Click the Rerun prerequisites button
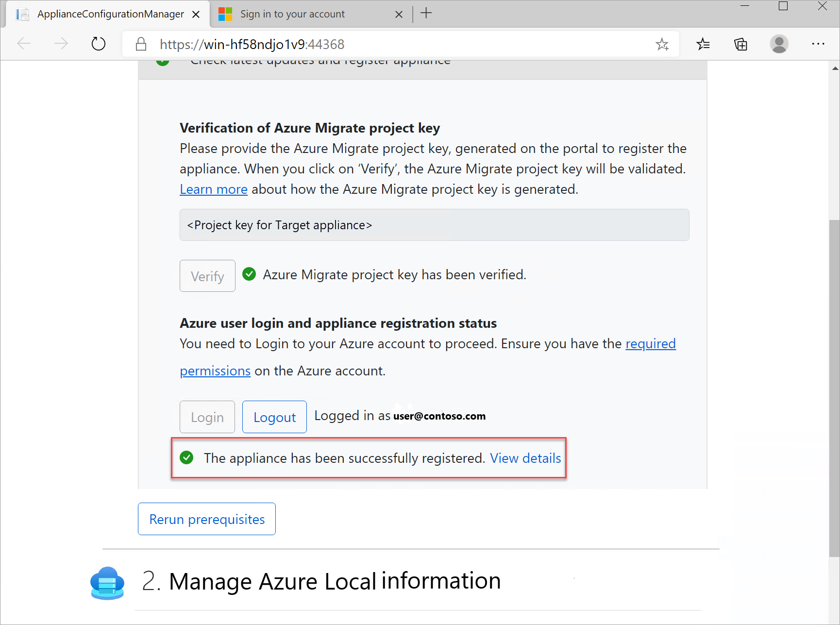The height and width of the screenshot is (625, 840). tap(206, 519)
